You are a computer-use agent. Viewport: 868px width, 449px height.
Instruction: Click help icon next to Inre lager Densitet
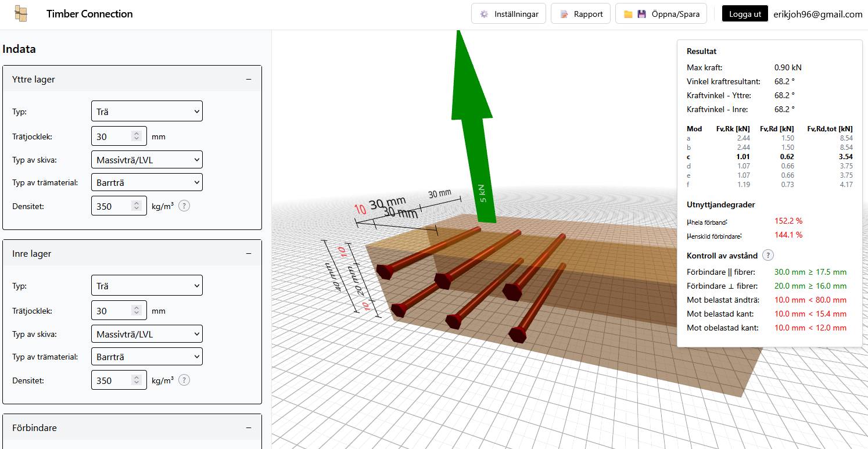(x=184, y=380)
